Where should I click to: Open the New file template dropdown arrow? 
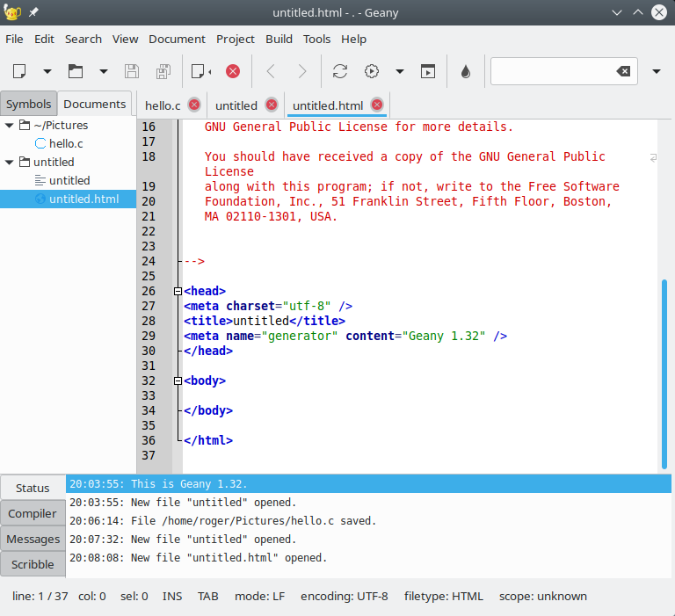pyautogui.click(x=47, y=71)
